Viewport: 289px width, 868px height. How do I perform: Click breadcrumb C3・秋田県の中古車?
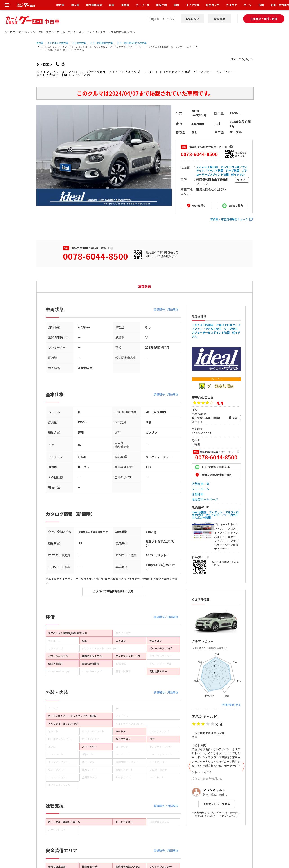(101, 43)
